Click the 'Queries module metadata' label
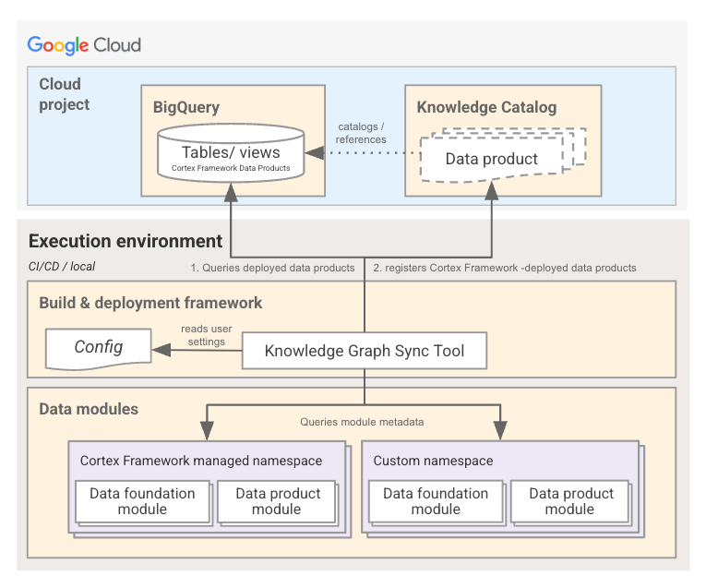Viewport: 706px width, 588px height. click(362, 422)
